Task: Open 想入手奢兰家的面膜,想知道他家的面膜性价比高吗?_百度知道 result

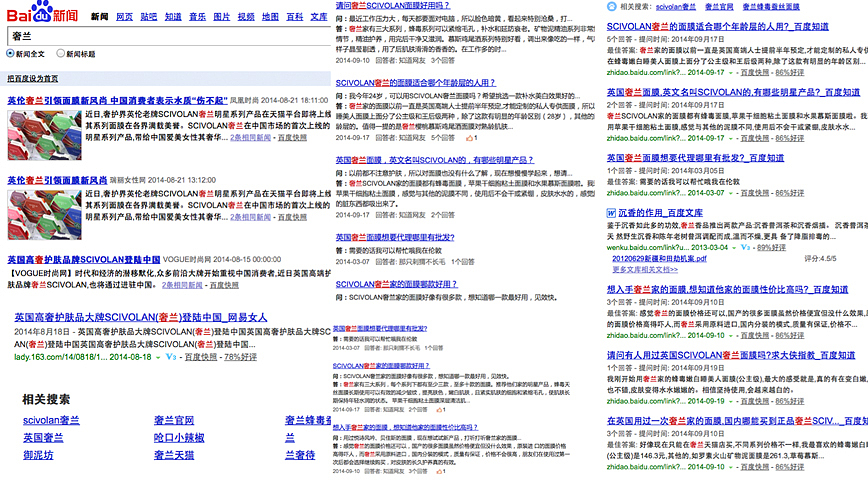Action: [727, 289]
